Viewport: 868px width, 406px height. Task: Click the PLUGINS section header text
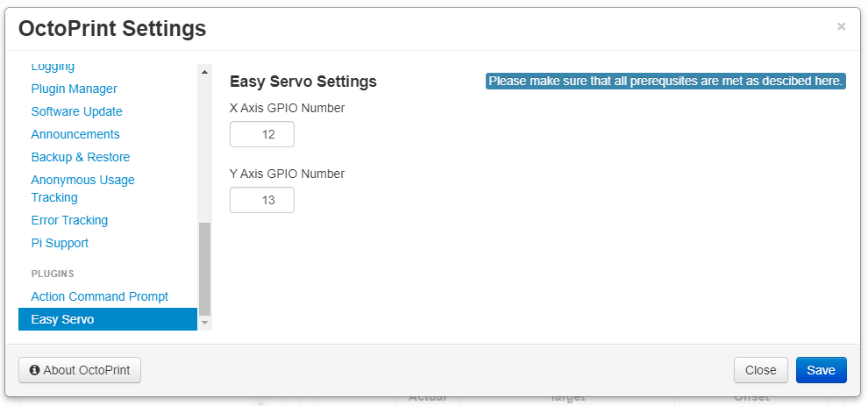pyautogui.click(x=53, y=274)
